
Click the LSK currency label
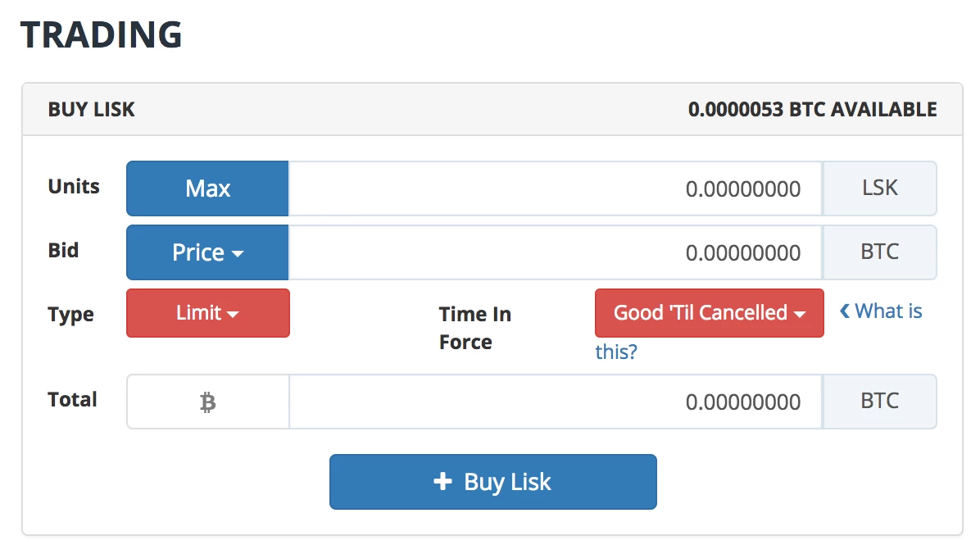tap(879, 188)
